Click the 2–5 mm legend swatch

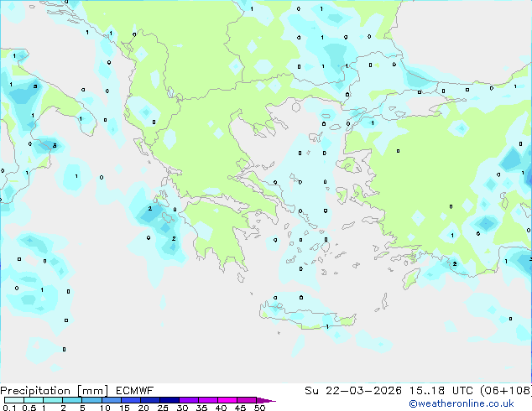(72, 400)
